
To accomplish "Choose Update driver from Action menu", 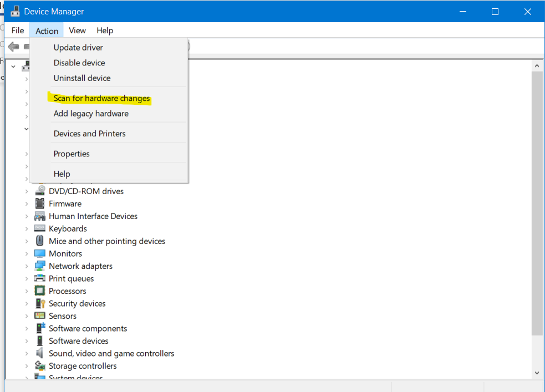I will point(109,48).
